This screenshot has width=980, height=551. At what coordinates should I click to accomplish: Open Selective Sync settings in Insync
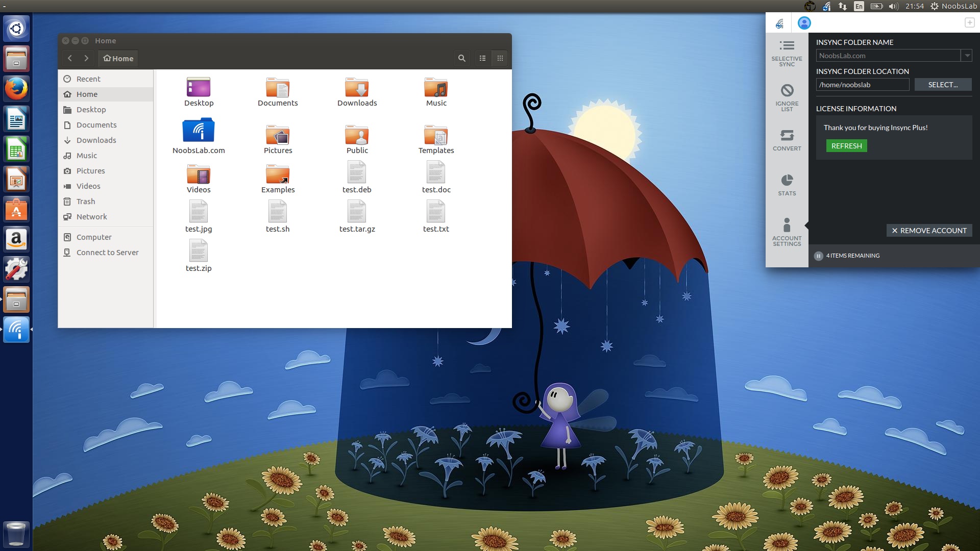point(787,51)
